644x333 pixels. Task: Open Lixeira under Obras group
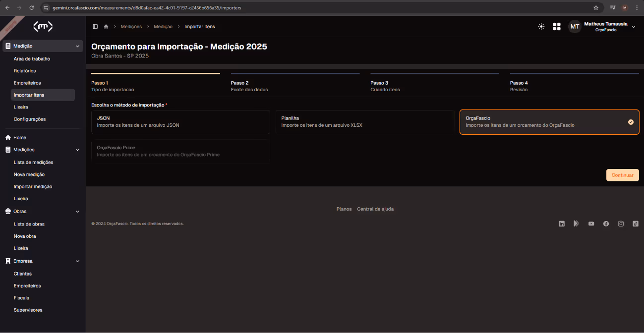[21, 248]
